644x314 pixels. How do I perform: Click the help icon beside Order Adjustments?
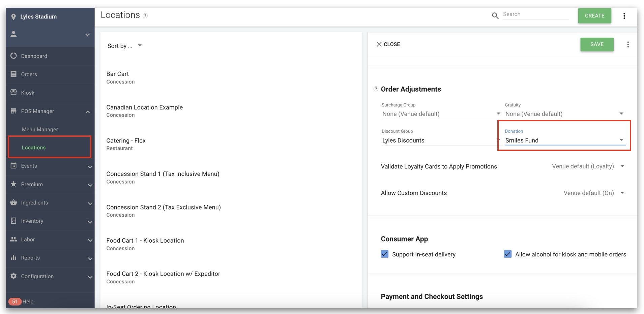pyautogui.click(x=376, y=89)
